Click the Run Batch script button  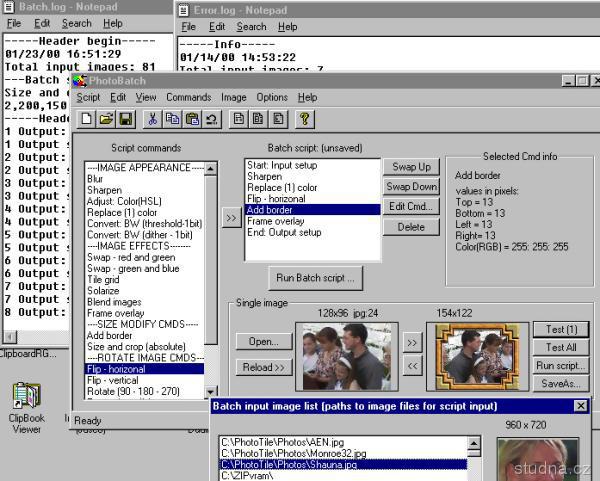pyautogui.click(x=315, y=276)
